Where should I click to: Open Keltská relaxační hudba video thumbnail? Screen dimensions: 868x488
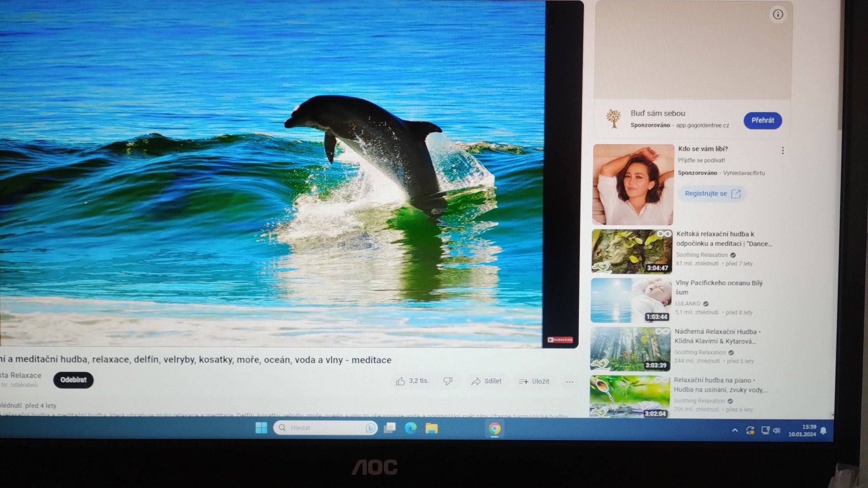coord(632,251)
